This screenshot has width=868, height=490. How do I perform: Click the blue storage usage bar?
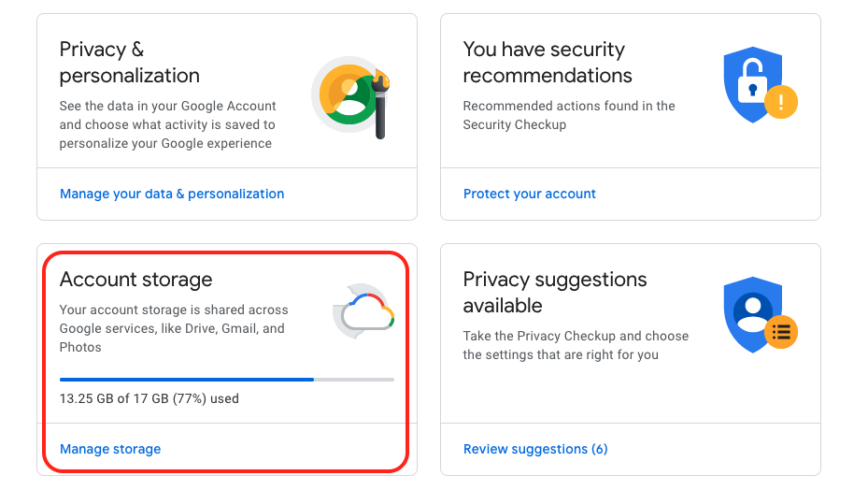coord(227,380)
